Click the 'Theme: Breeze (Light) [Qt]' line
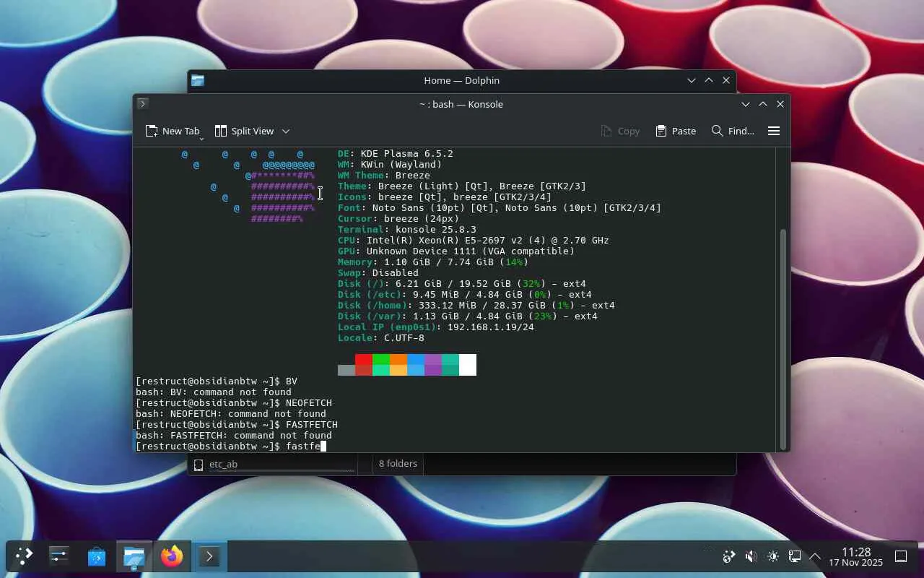Screen dimensions: 924x578 coord(462,186)
